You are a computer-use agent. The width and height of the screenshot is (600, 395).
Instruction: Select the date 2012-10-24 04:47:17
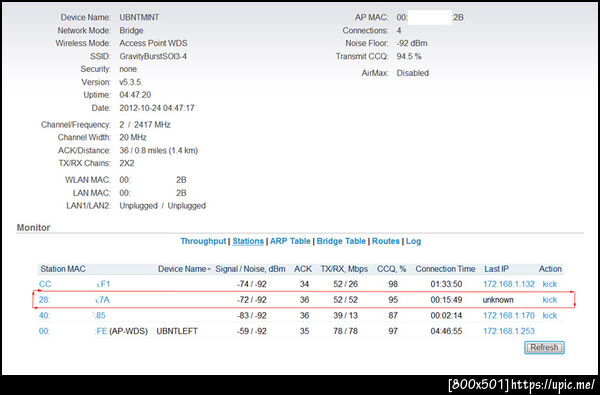[x=157, y=108]
